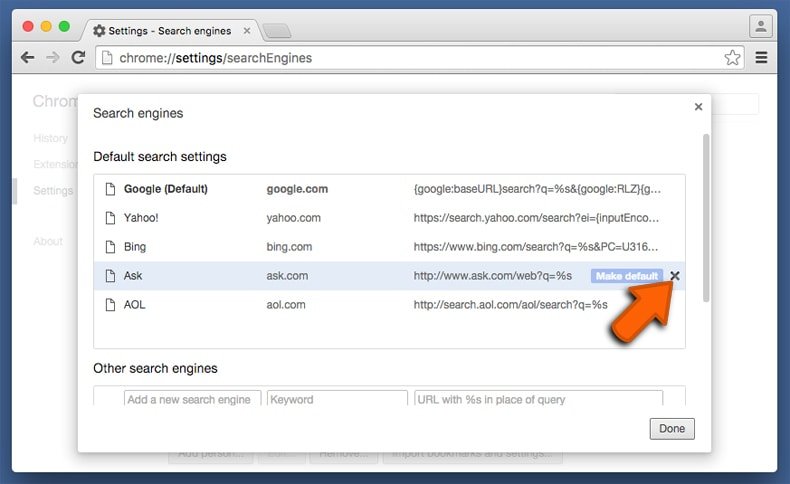This screenshot has width=790, height=484.
Task: Click the {google:baseURL}search URL text
Action: click(x=537, y=189)
